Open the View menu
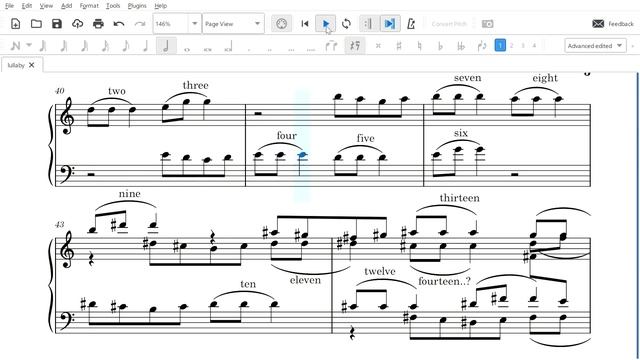Viewport: 640px width, 360px height. coord(46,6)
